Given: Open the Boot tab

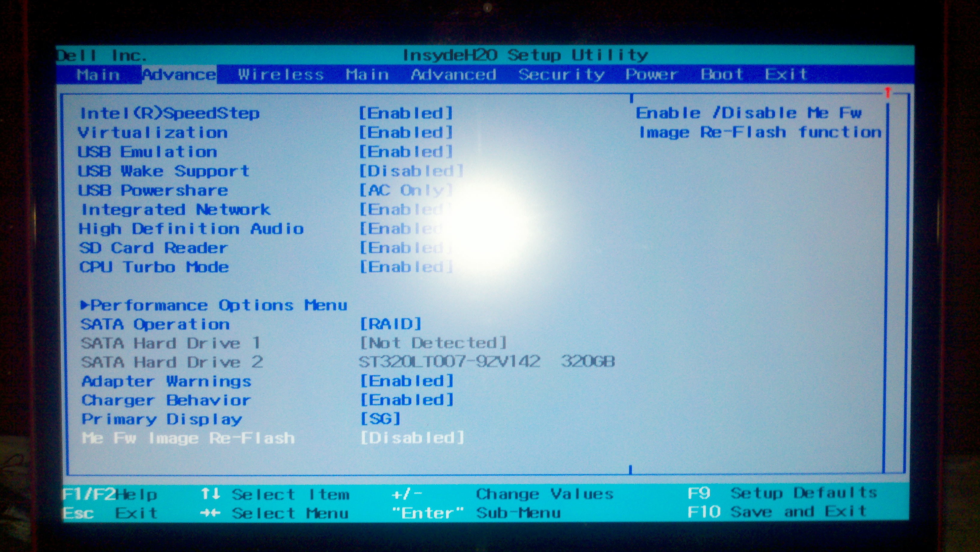Looking at the screenshot, I should [722, 74].
